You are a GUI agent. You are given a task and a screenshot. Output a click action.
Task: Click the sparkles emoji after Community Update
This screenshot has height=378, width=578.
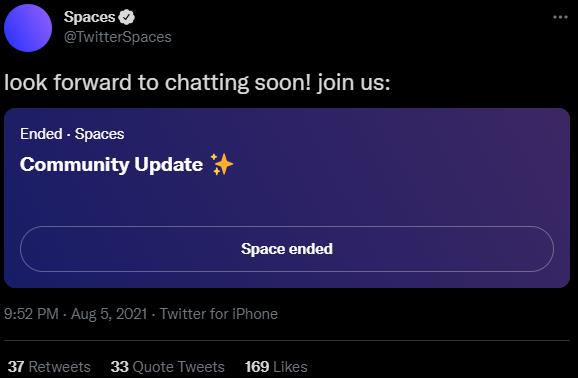point(222,164)
